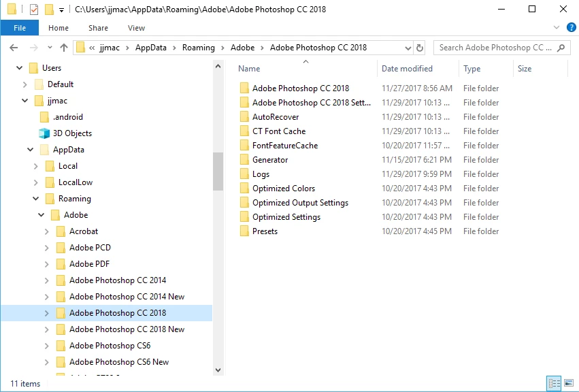Open the recent locations dropdown arrow

pyautogui.click(x=50, y=48)
